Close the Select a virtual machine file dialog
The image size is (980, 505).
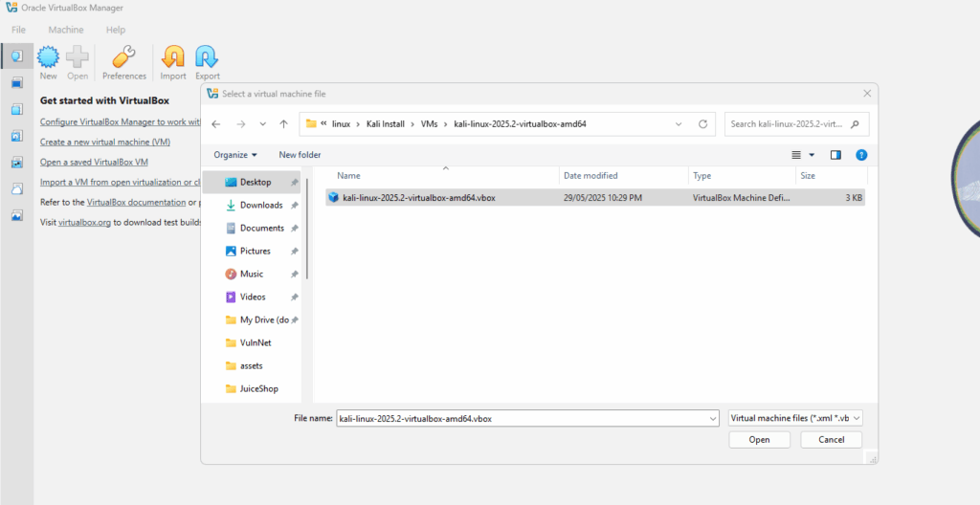coord(867,93)
